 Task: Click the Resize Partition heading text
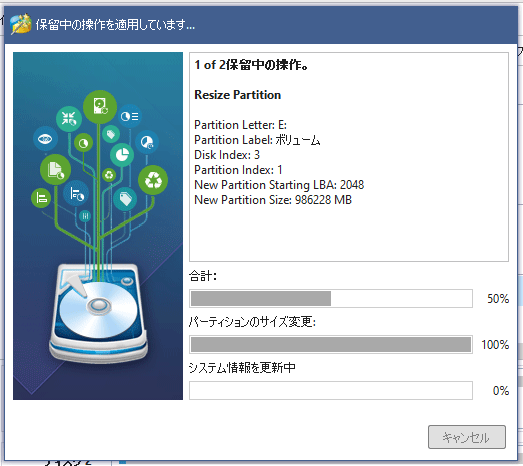pyautogui.click(x=237, y=95)
